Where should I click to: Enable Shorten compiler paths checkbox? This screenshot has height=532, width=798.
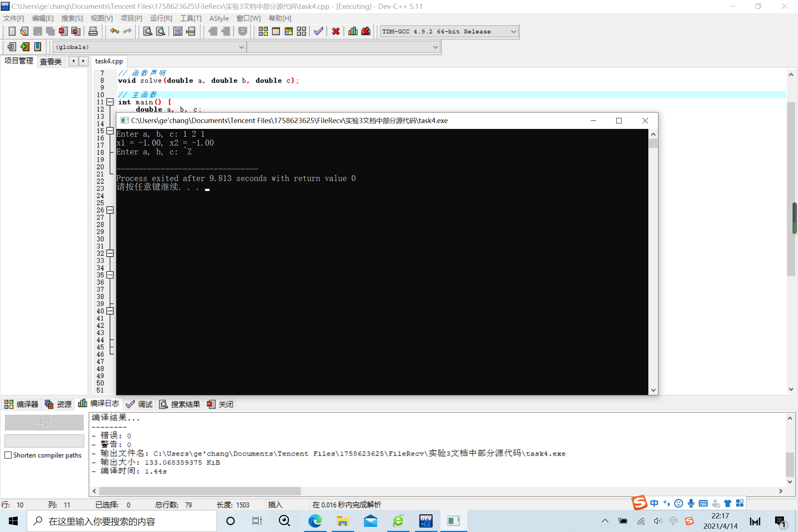[8, 455]
